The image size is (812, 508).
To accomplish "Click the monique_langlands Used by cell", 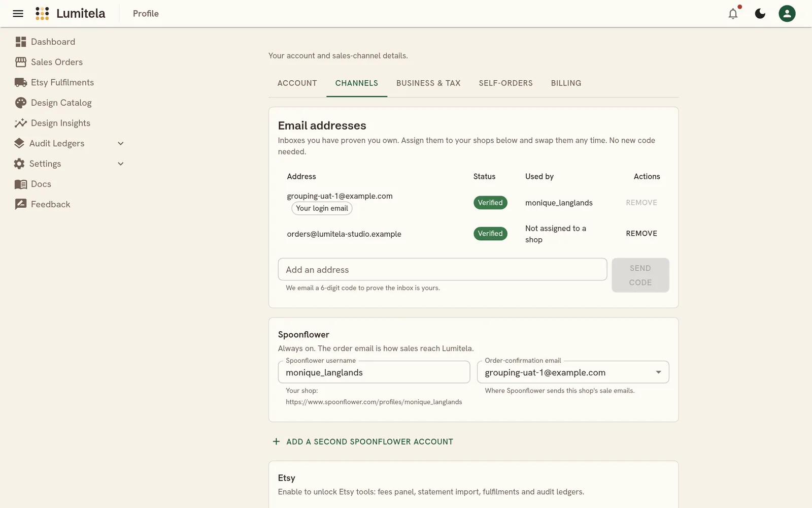I will [559, 203].
